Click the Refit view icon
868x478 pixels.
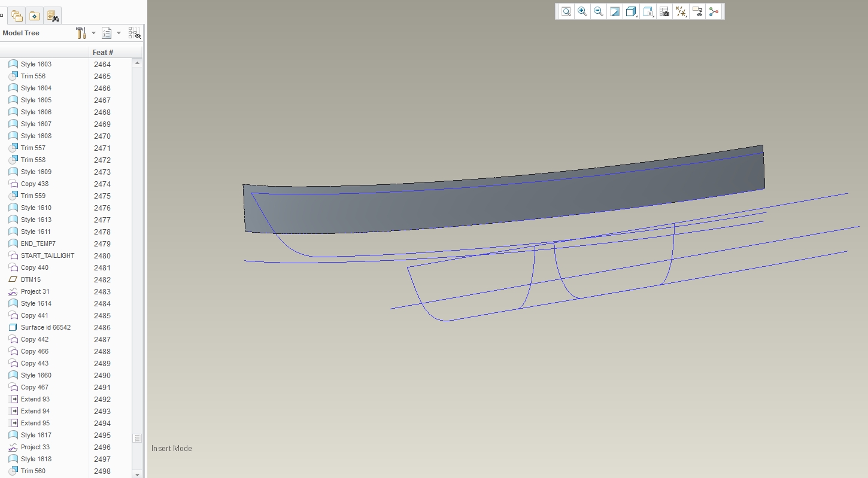(566, 11)
